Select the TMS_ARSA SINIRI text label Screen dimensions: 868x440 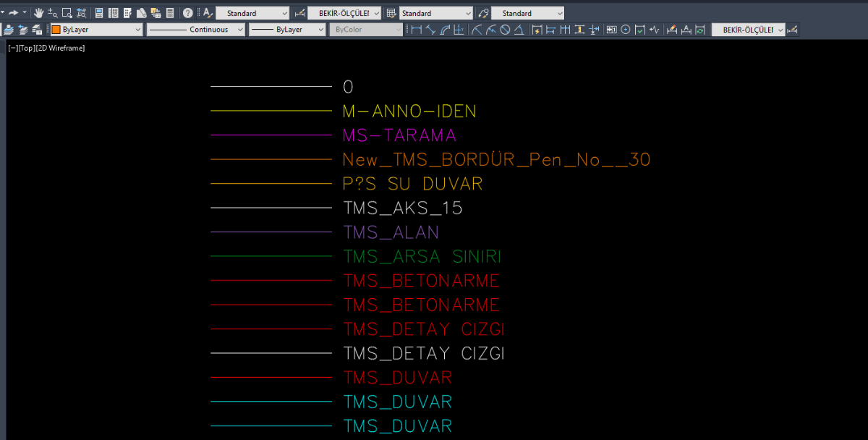[x=422, y=257]
